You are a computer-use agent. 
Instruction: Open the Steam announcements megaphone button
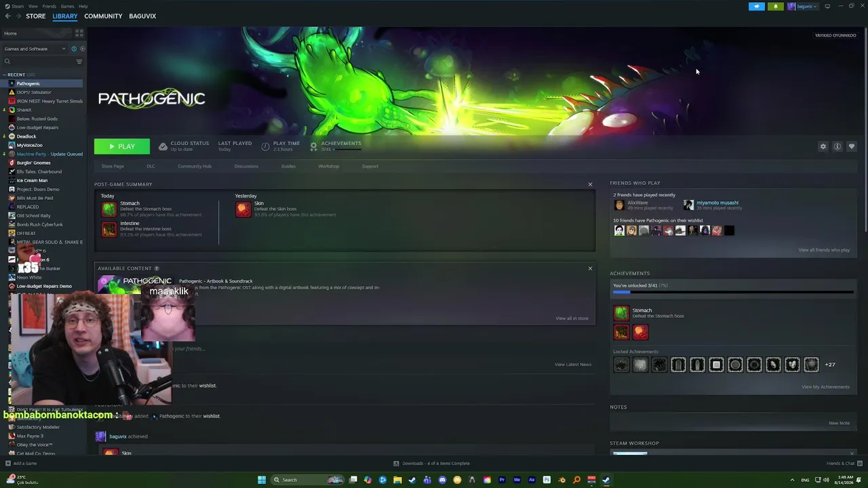(757, 6)
